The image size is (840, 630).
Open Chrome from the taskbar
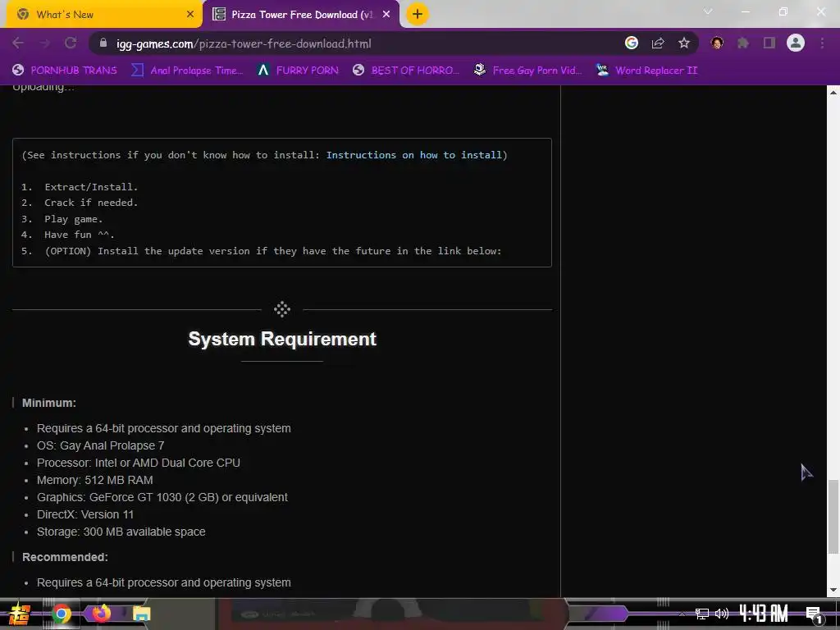click(x=61, y=614)
